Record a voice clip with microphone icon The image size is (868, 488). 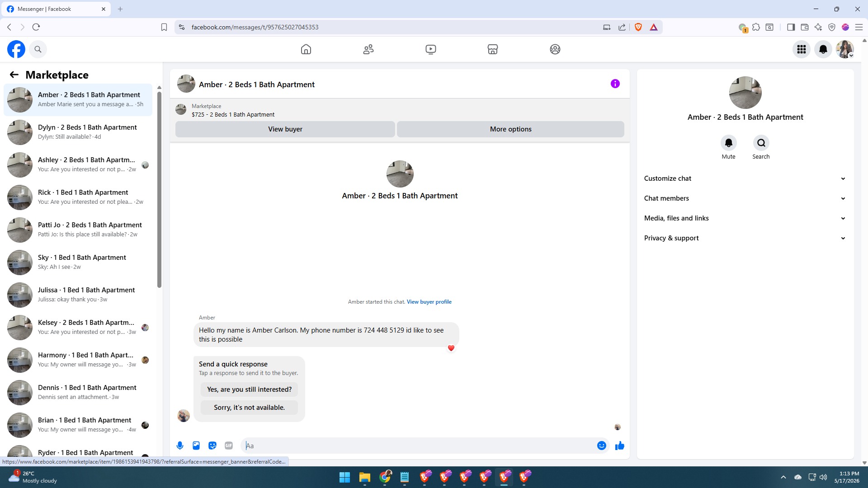(180, 446)
